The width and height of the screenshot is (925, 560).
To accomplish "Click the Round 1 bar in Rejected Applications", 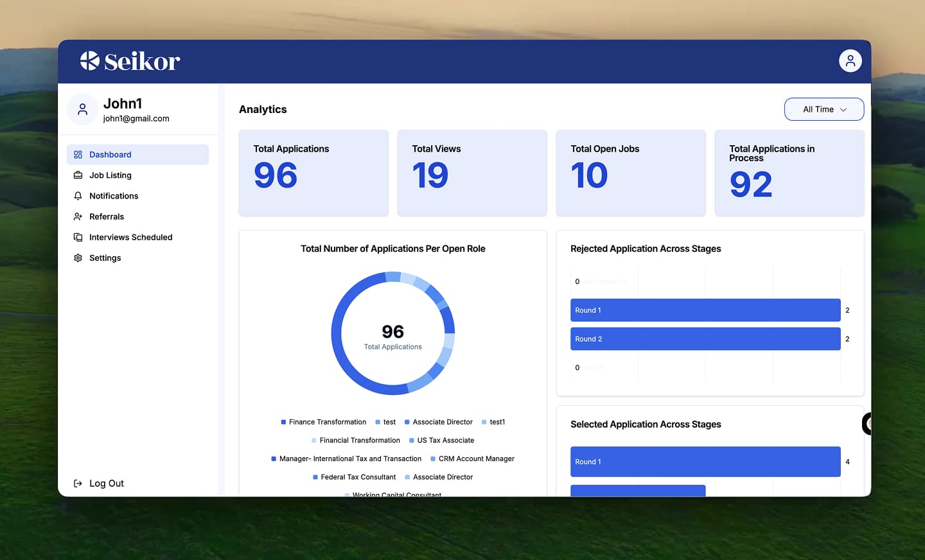I will coord(705,310).
